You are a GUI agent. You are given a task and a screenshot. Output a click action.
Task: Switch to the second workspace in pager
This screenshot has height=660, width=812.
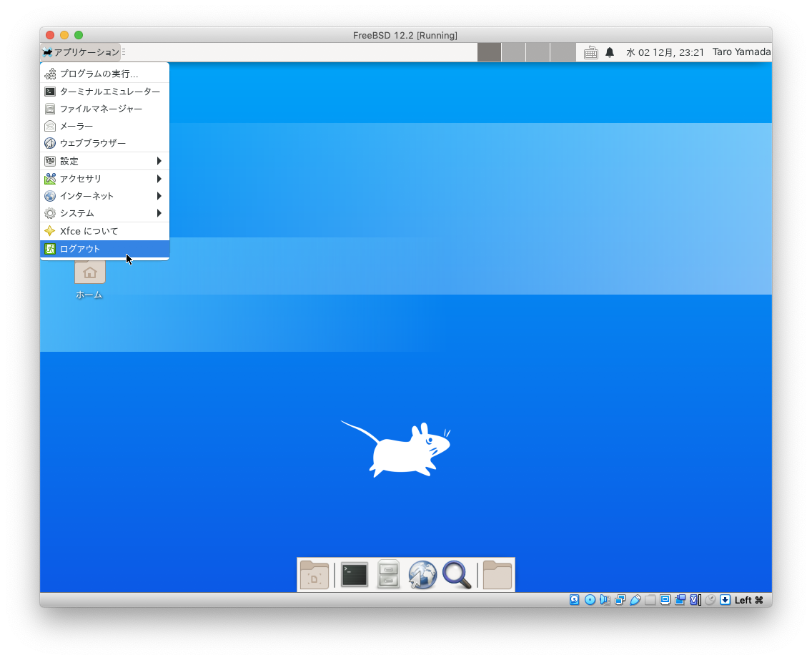[x=513, y=52]
